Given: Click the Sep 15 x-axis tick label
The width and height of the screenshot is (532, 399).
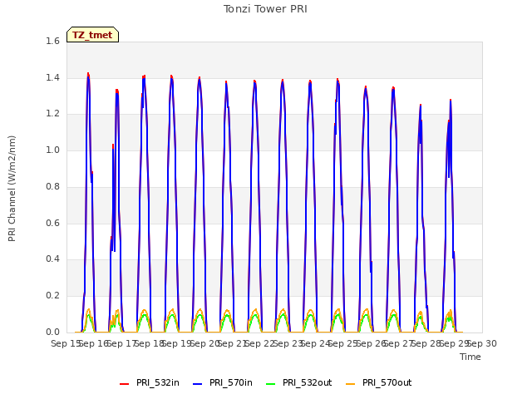Looking at the screenshot, I should point(66,343).
